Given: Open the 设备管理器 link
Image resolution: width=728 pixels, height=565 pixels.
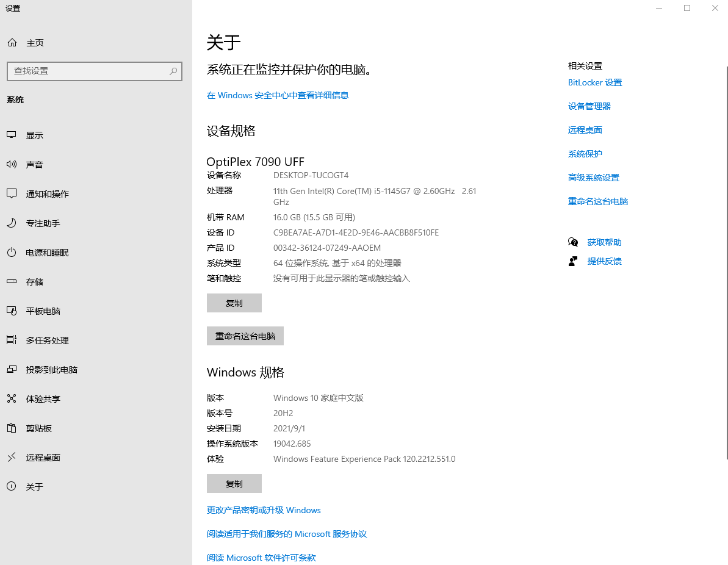Looking at the screenshot, I should (x=589, y=106).
